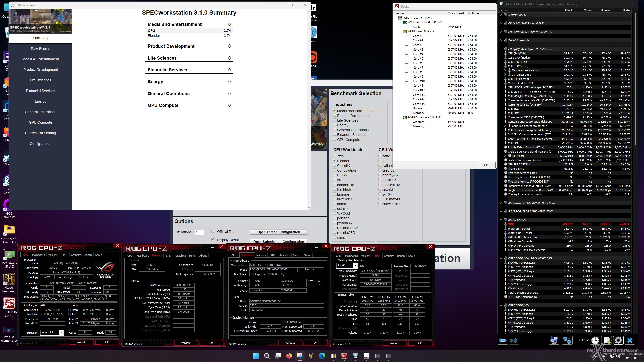Open Subsystem Scoring in SPEC sidebar
The image size is (644, 362).
[41, 133]
